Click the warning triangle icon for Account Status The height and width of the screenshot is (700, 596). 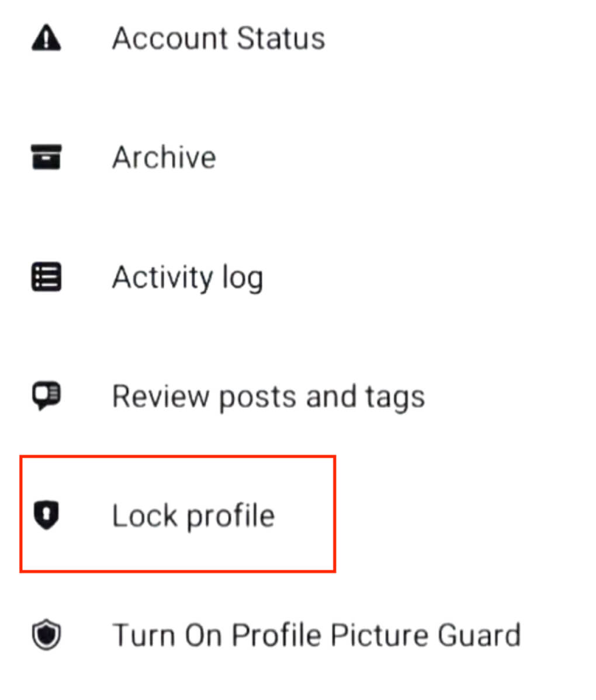[x=46, y=39]
